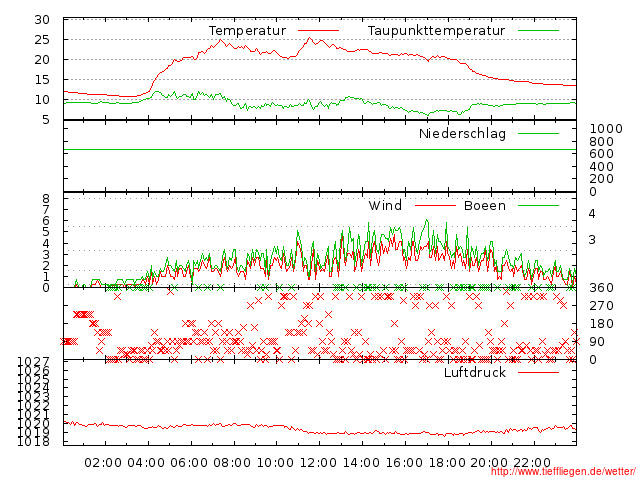Click the green Boeen legend line sample
Viewport: 640px width, 480px height.
tap(538, 205)
